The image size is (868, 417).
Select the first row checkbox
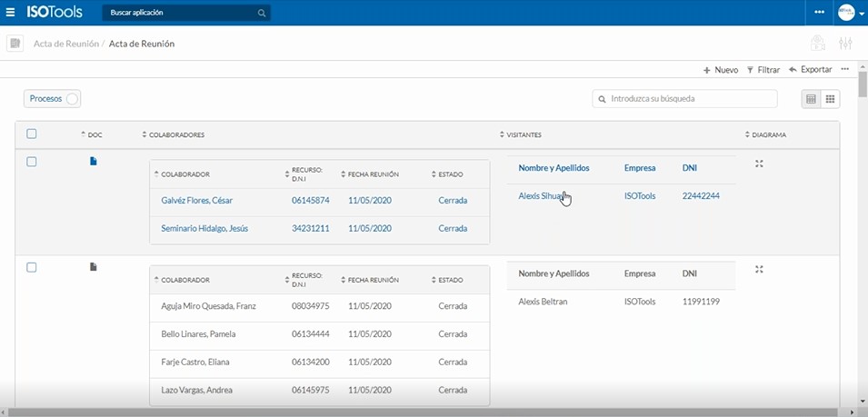point(32,162)
